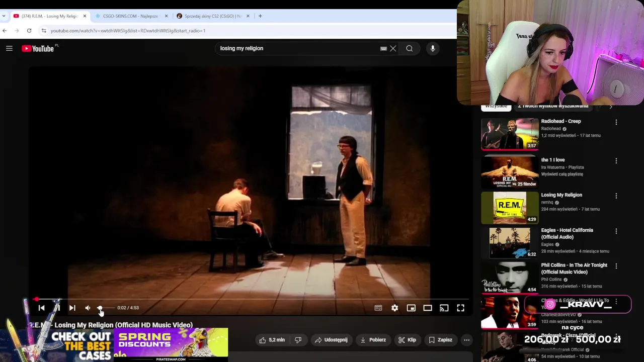View site information in the address bar
The image size is (644, 362).
[x=44, y=31]
